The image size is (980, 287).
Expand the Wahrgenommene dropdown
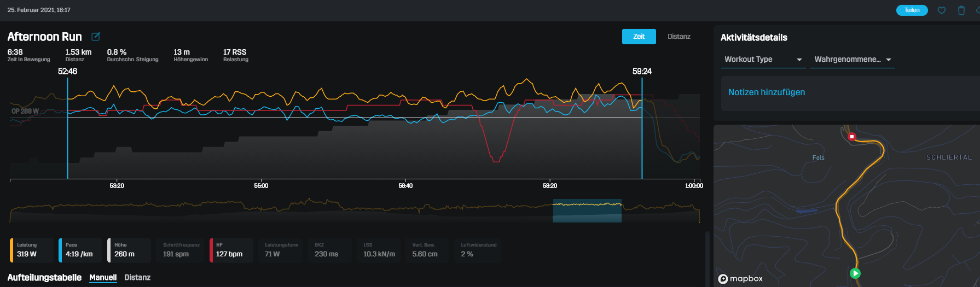[853, 60]
